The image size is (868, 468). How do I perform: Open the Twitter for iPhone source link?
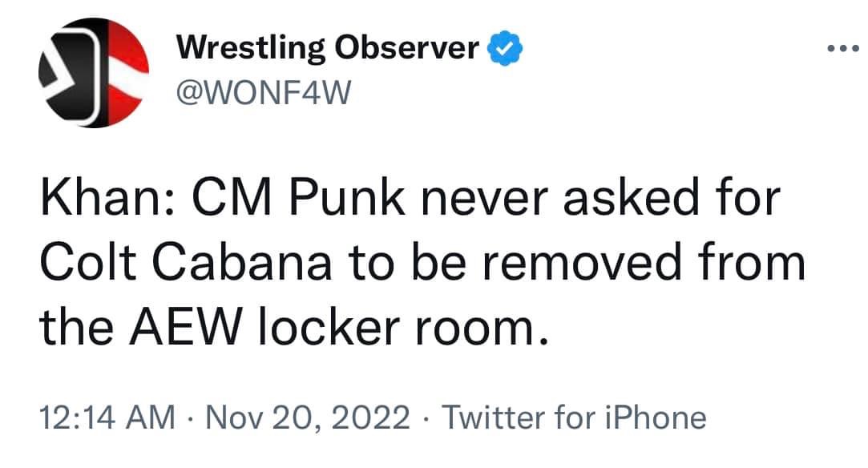(x=574, y=417)
